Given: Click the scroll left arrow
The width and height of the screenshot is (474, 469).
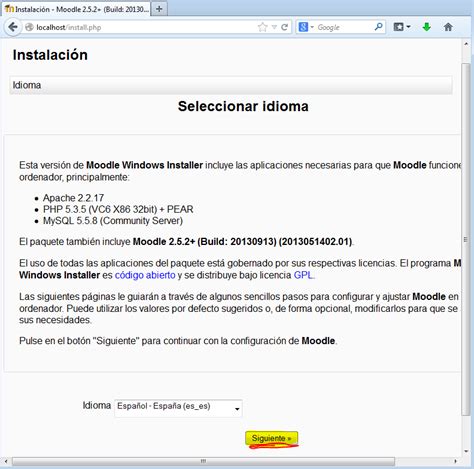Looking at the screenshot, I should (x=6, y=461).
